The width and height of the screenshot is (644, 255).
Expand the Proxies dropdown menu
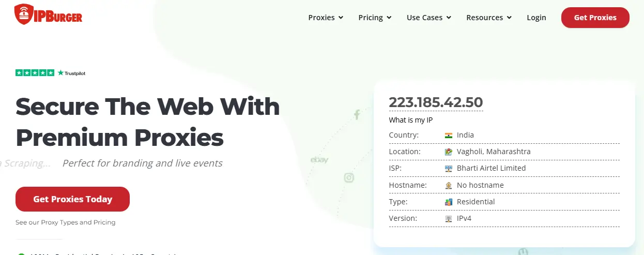point(326,18)
